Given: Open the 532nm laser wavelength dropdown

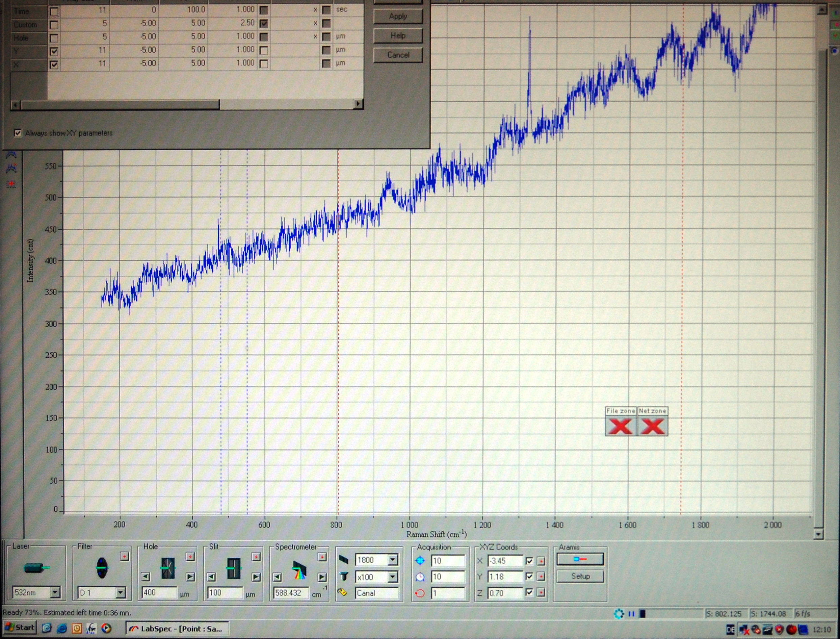Looking at the screenshot, I should [x=55, y=592].
